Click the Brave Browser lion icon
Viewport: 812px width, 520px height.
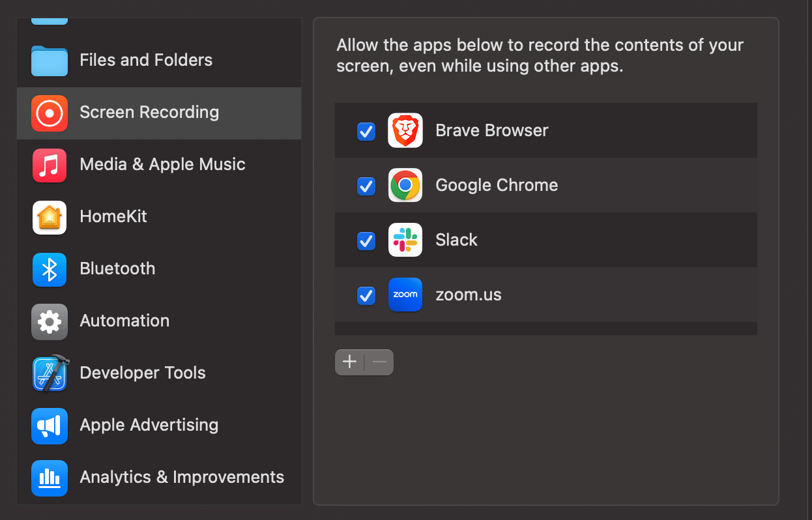[x=405, y=130]
